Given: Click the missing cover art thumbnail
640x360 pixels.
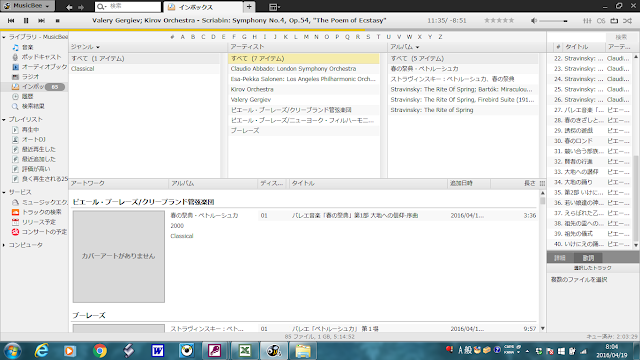Looking at the screenshot, I should [119, 256].
